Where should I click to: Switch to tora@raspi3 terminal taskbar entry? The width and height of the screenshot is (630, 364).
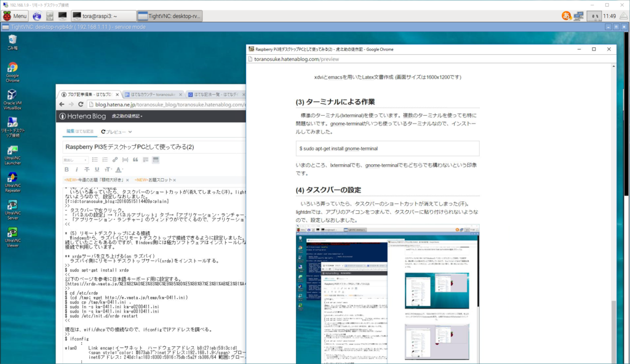pyautogui.click(x=103, y=16)
